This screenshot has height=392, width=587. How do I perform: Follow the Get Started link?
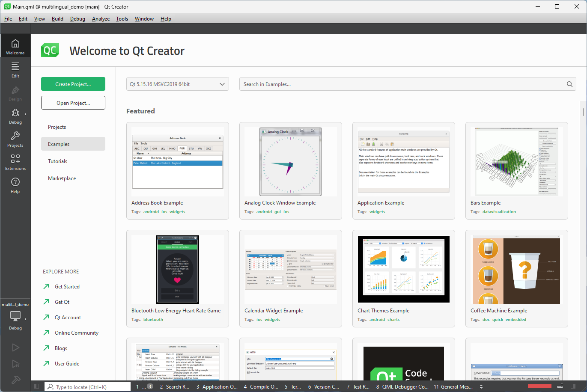click(x=67, y=286)
